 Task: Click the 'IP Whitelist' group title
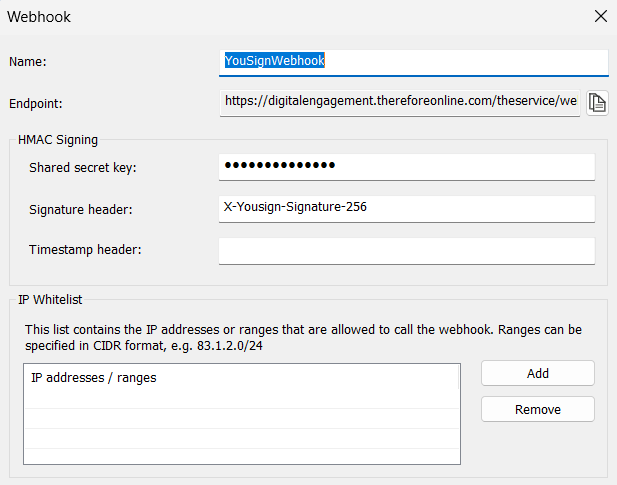(x=50, y=300)
